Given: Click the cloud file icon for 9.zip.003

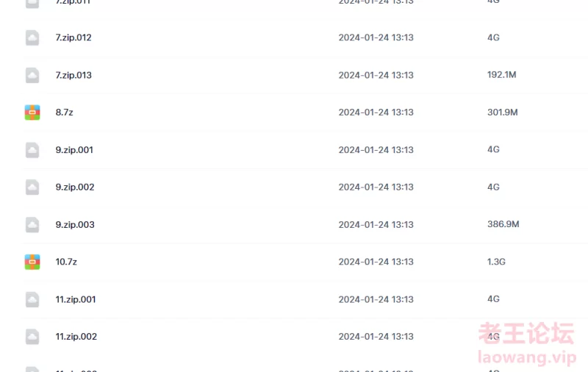Looking at the screenshot, I should [32, 225].
